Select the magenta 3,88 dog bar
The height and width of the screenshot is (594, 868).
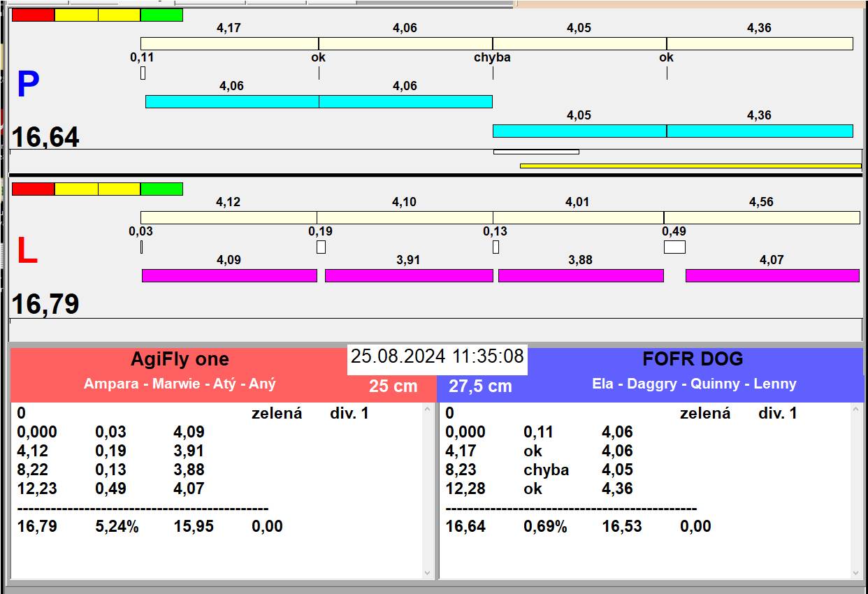[581, 275]
